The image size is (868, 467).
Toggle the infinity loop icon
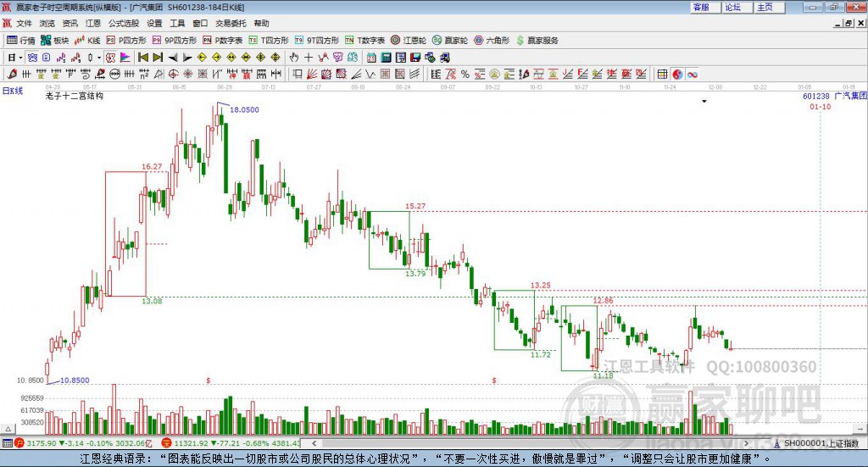click(692, 74)
